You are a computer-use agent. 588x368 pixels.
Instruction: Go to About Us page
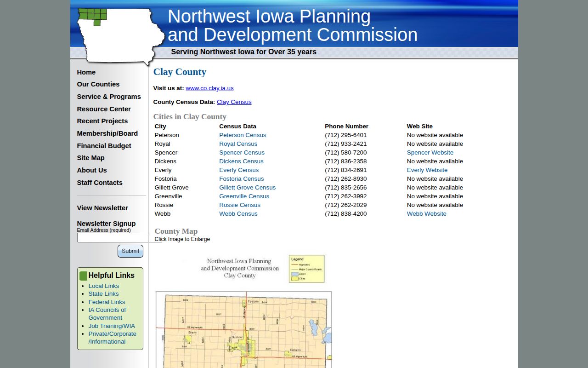click(x=92, y=170)
